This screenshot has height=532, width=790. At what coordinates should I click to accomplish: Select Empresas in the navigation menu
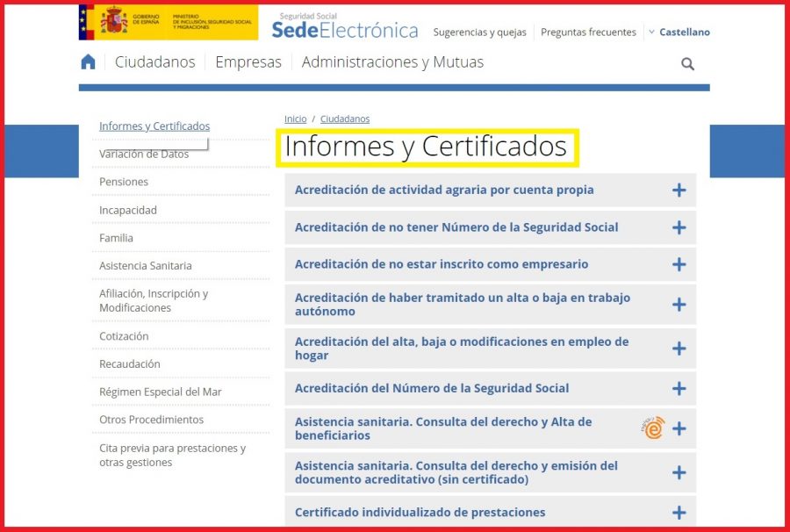coord(248,61)
